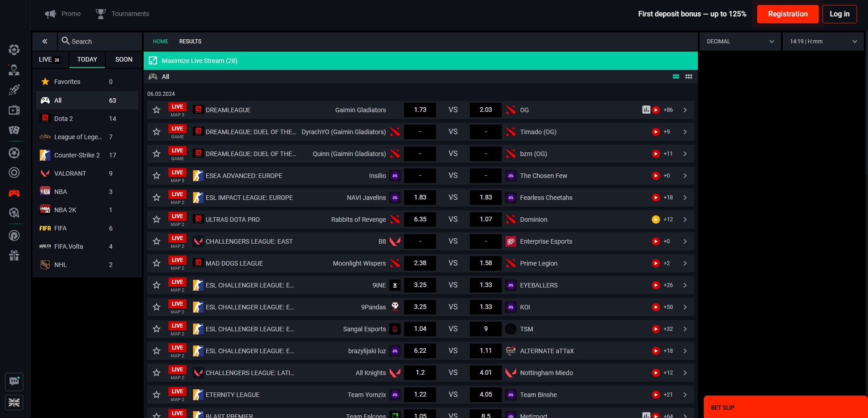Select Dota 2 category in sidebar

(x=87, y=119)
